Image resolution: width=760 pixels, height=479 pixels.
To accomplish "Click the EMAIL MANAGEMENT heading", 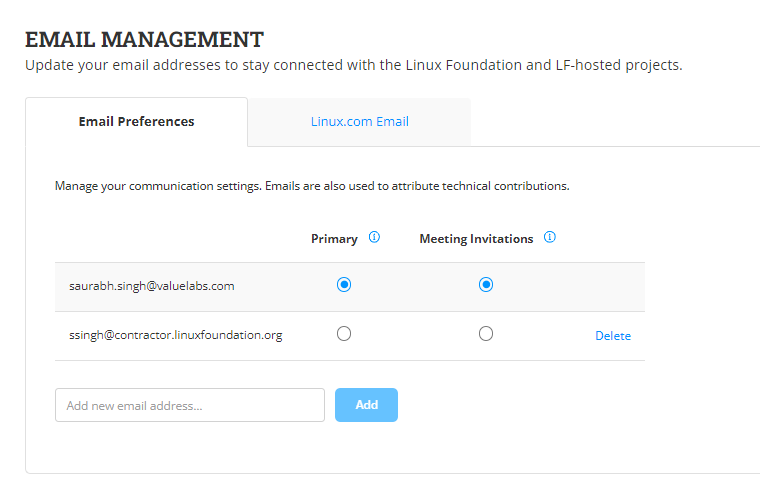I will [144, 40].
